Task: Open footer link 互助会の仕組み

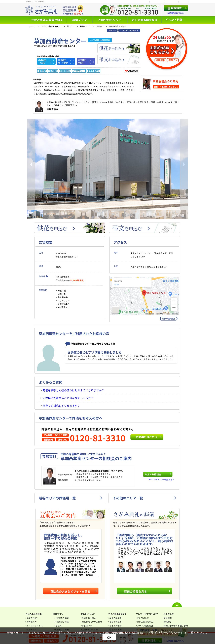Action: (88, 618)
